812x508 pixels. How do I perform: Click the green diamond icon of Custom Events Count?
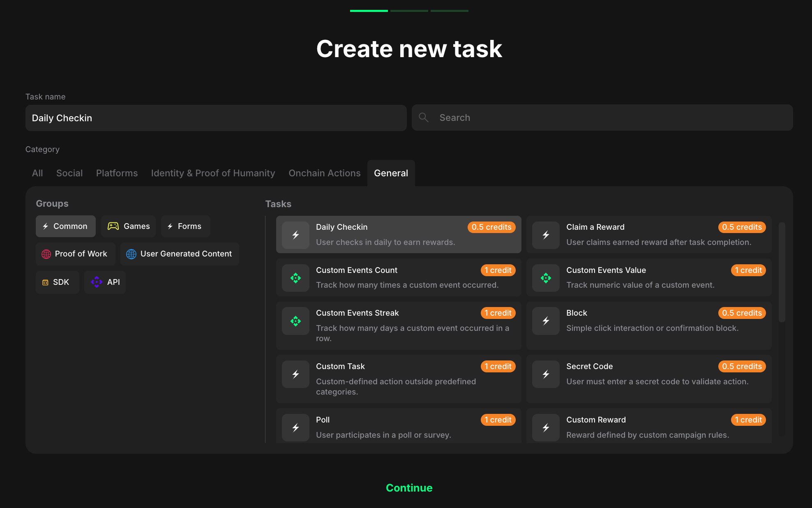(295, 278)
